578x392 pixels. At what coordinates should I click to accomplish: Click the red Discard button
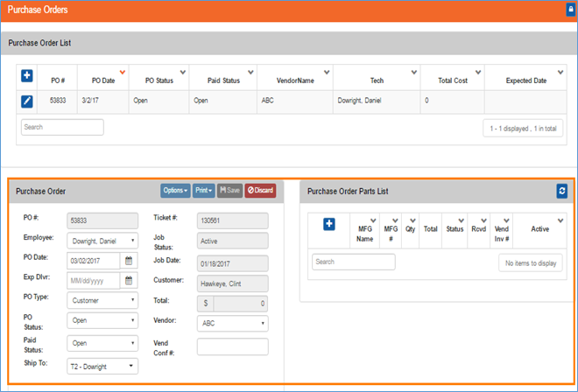pyautogui.click(x=260, y=191)
